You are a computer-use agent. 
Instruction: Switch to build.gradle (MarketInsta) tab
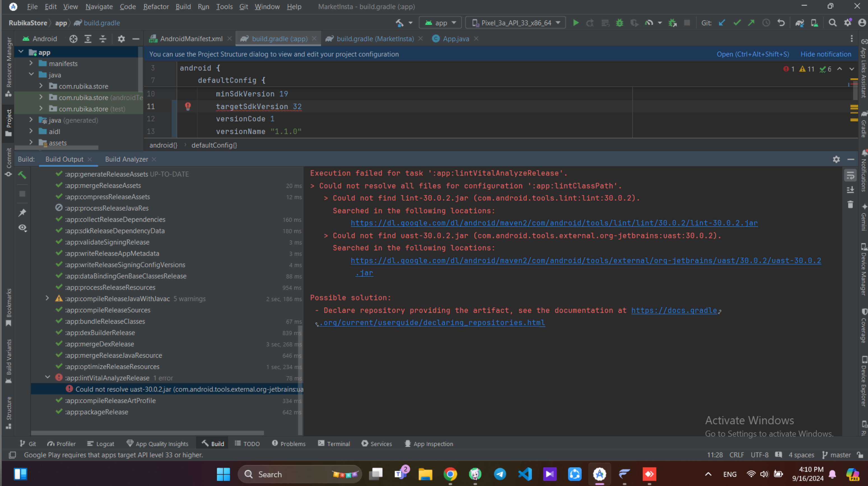(x=375, y=39)
